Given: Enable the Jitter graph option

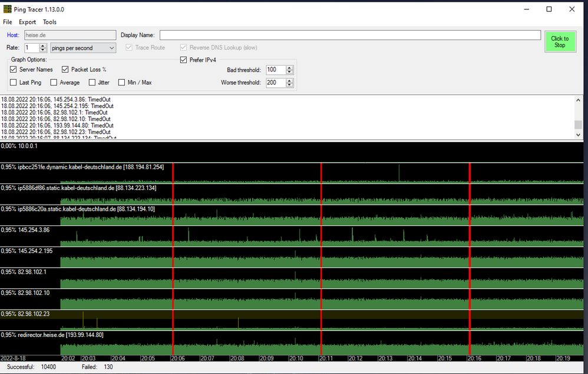Looking at the screenshot, I should click(92, 83).
